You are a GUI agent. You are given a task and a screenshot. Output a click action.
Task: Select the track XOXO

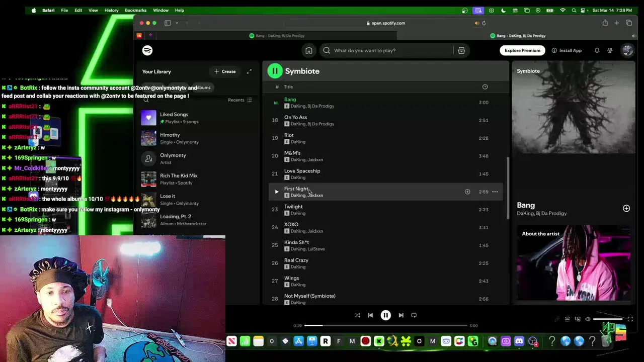[x=385, y=227]
